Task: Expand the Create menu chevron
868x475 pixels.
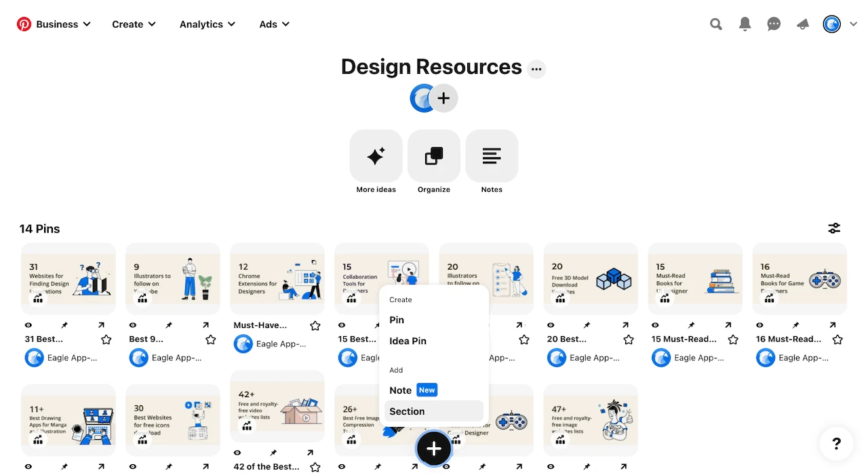Action: 151,24
